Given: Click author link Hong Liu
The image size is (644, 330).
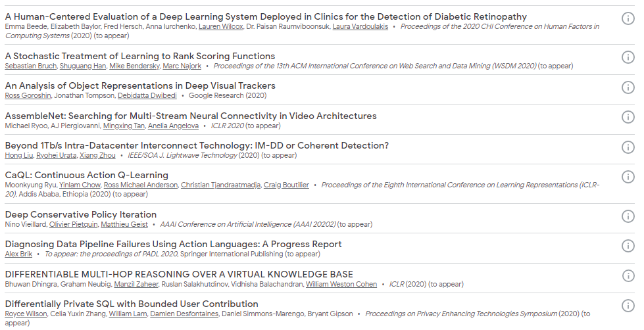Looking at the screenshot, I should point(18,155).
